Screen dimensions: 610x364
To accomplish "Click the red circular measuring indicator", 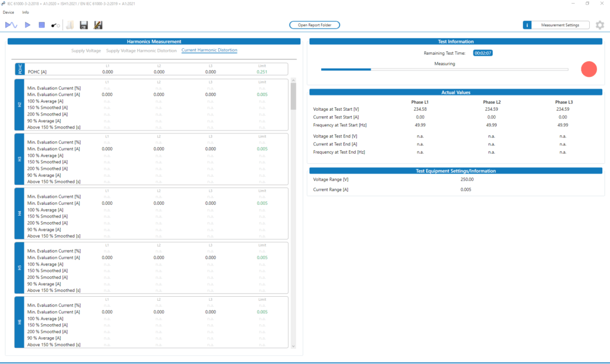I will click(x=589, y=69).
